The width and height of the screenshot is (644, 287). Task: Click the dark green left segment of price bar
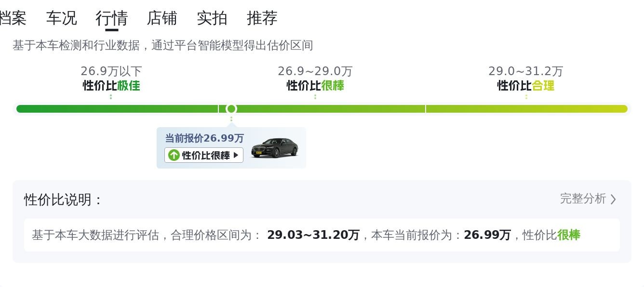(117, 109)
